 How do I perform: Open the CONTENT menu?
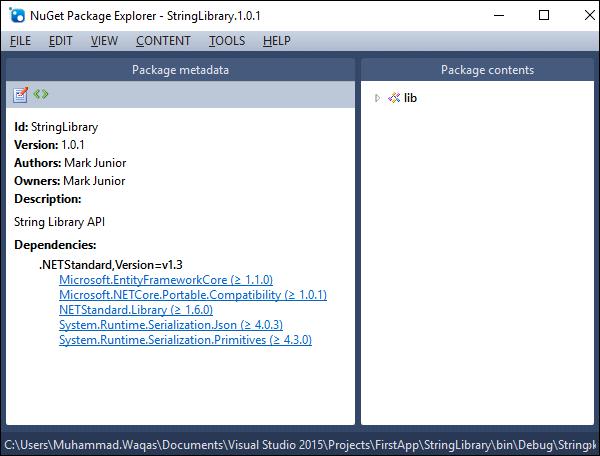point(163,41)
